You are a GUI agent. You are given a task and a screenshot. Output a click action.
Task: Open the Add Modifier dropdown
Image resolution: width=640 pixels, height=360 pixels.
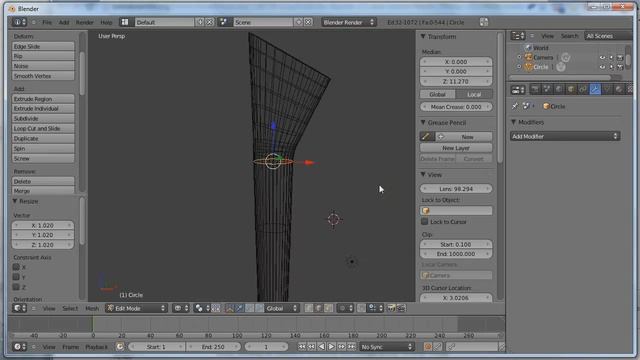tap(565, 136)
